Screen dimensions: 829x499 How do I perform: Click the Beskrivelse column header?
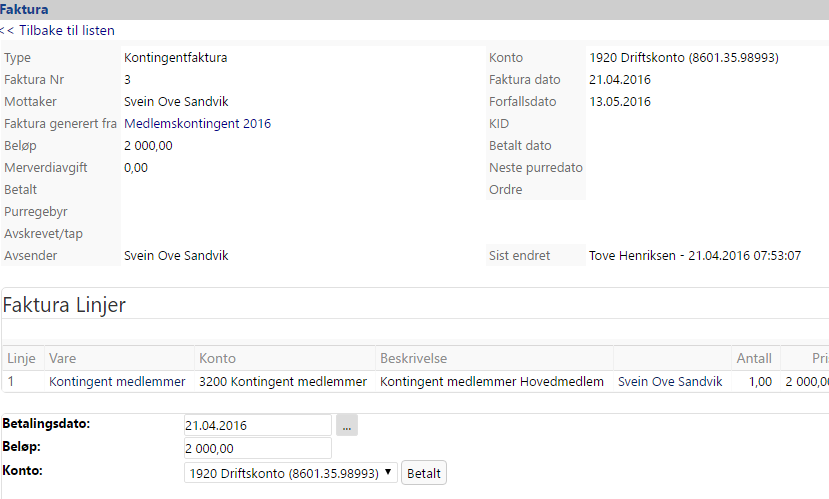[413, 358]
